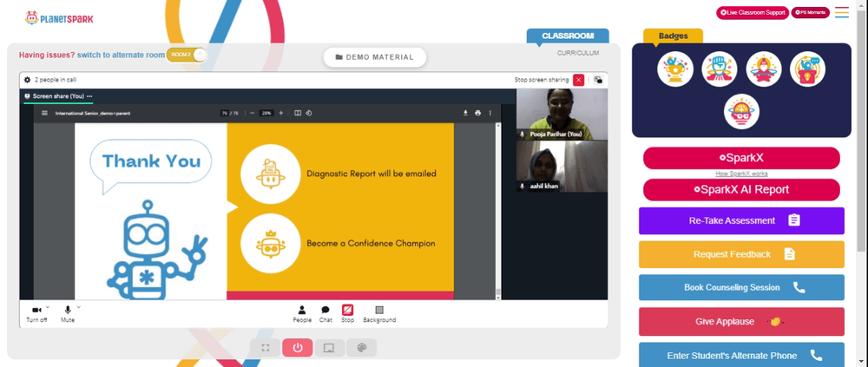Click the PS Moments button
The image size is (868, 367).
[811, 12]
